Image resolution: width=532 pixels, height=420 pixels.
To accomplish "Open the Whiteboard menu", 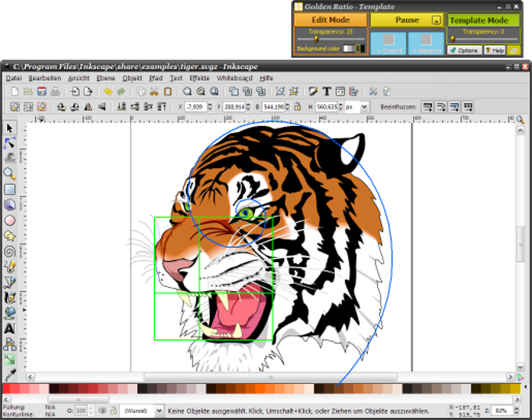I will [235, 78].
